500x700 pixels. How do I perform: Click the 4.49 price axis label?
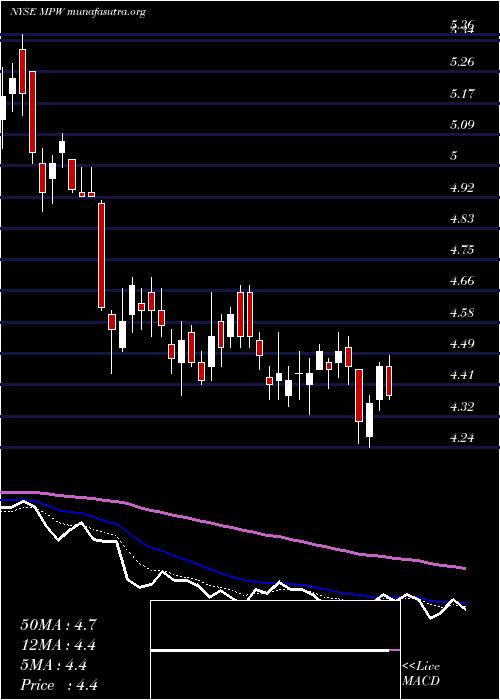click(x=462, y=343)
